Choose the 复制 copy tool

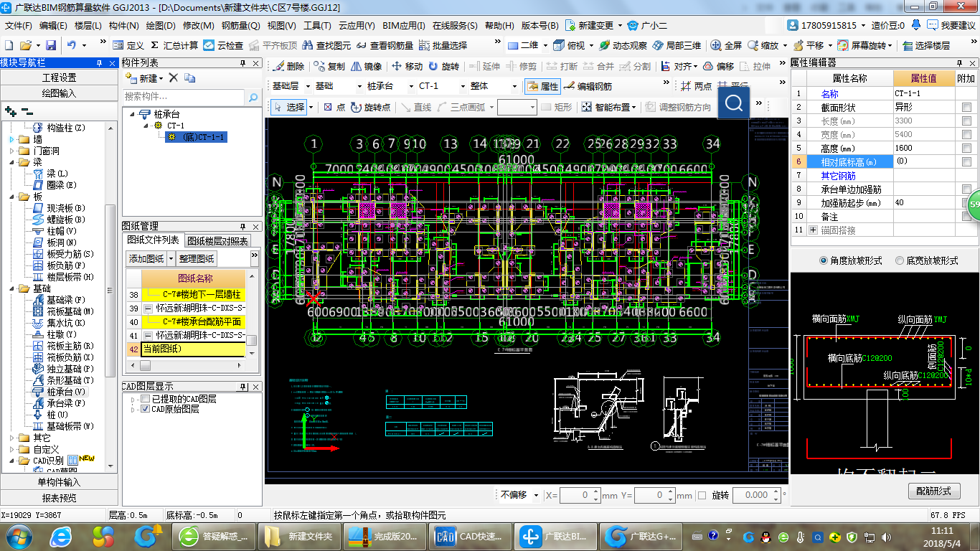tap(329, 66)
